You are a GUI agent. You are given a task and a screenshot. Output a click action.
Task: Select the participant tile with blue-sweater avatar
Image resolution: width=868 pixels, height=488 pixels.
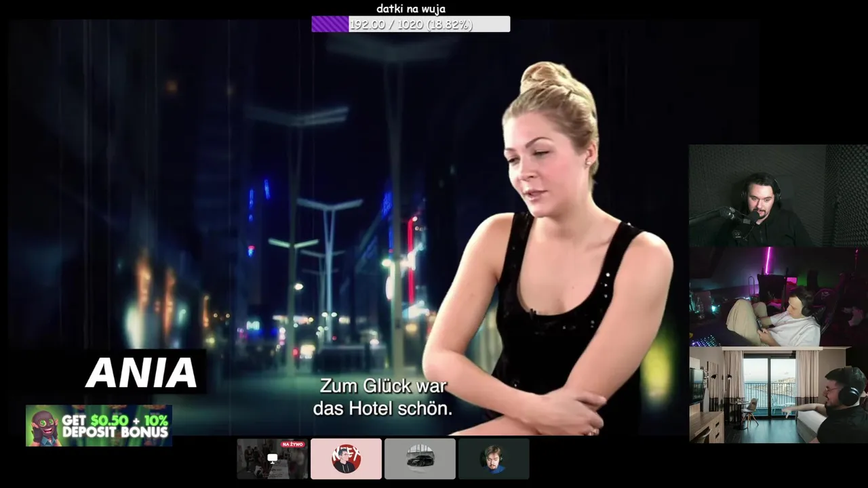pyautogui.click(x=494, y=459)
